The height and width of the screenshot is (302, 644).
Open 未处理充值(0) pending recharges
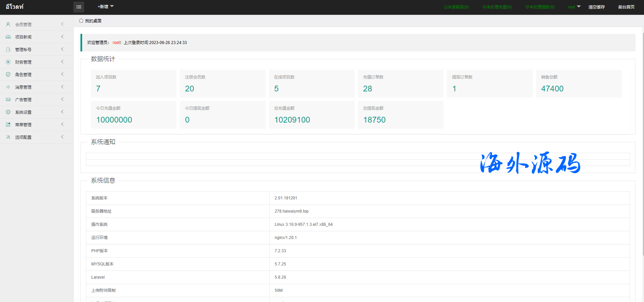[x=497, y=7]
